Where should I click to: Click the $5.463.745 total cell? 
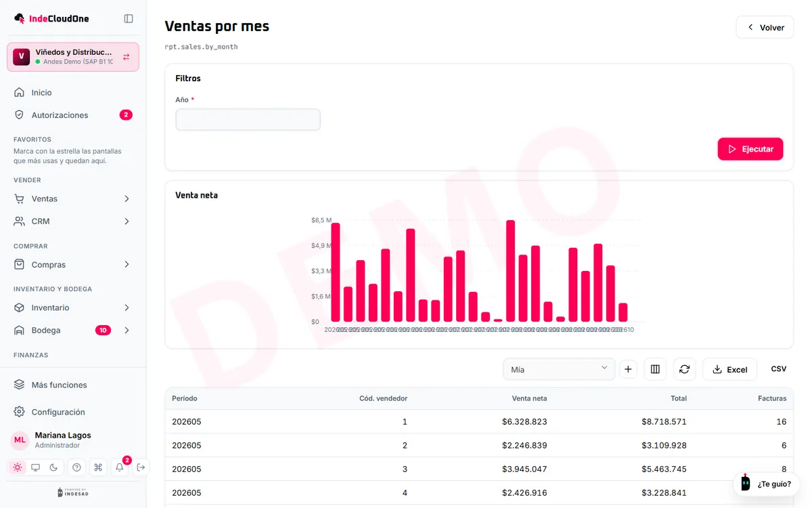point(664,469)
